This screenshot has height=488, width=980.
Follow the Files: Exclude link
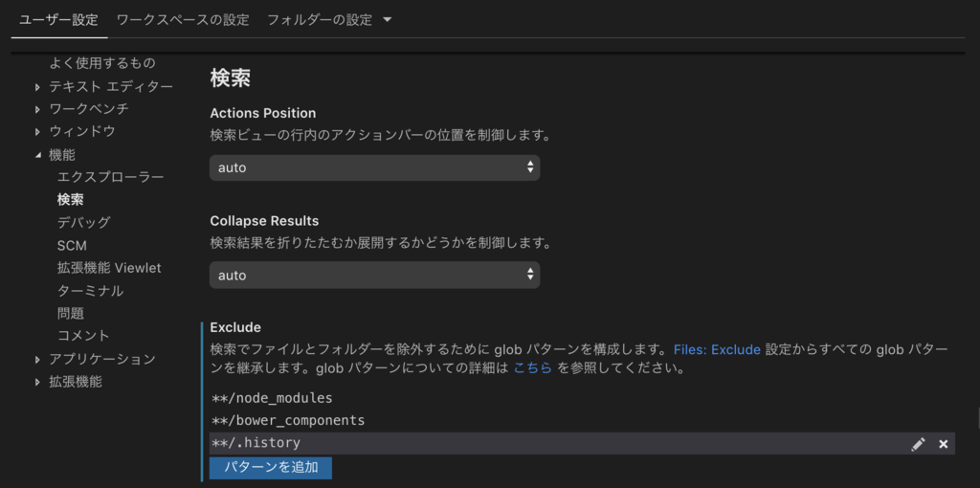click(x=717, y=349)
